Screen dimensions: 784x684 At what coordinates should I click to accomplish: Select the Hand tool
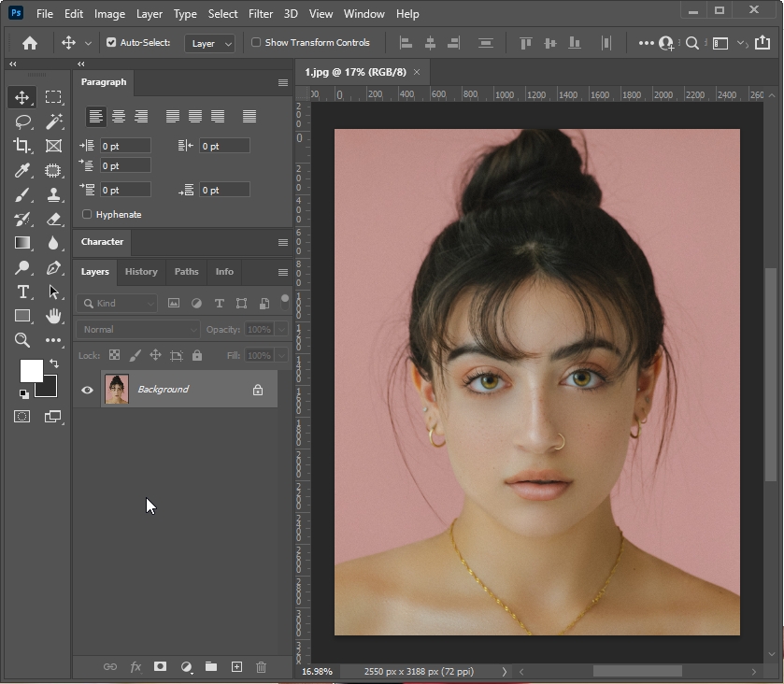click(54, 316)
